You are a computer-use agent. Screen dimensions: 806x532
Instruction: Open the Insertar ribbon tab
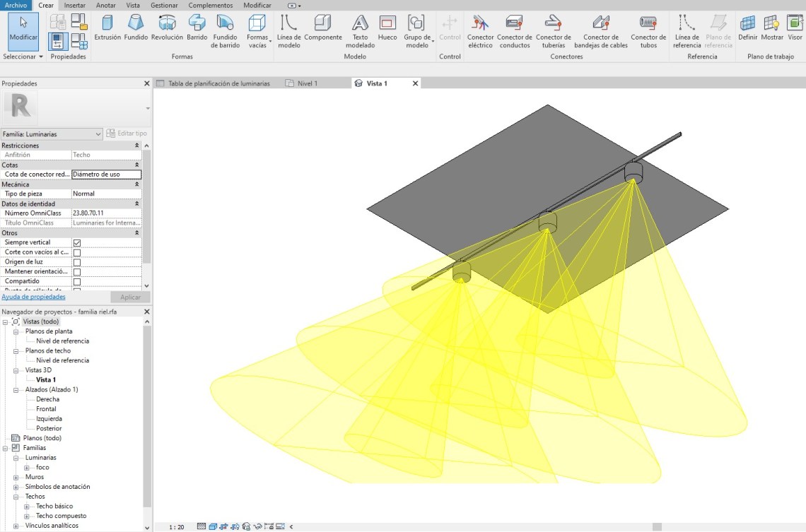coord(74,5)
